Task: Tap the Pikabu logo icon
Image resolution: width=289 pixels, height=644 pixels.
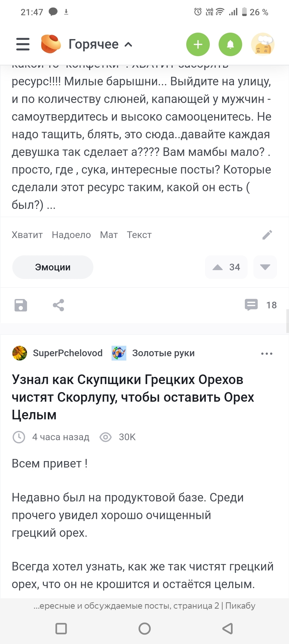Action: tap(51, 44)
